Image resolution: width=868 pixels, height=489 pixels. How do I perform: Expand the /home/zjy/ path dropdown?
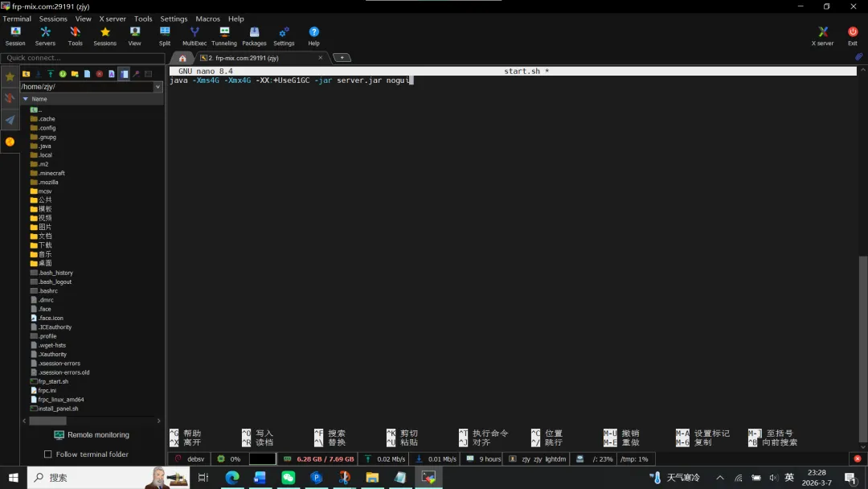[x=158, y=86]
